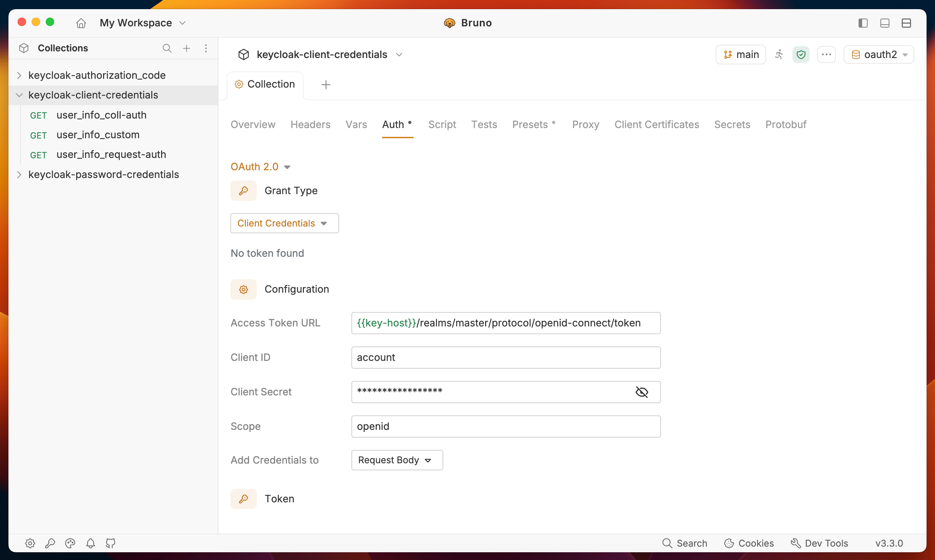Collapse the keycloak-client-credentials collection
The width and height of the screenshot is (935, 560).
coord(19,95)
